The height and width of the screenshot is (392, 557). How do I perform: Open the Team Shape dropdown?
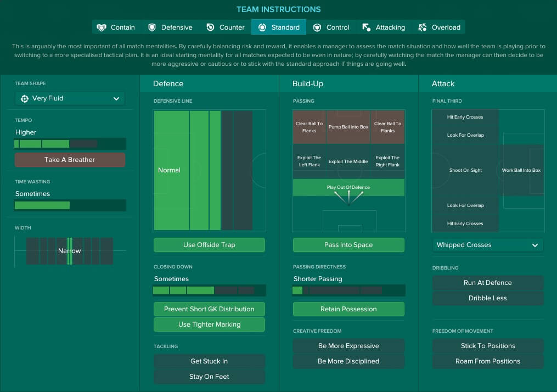click(70, 99)
